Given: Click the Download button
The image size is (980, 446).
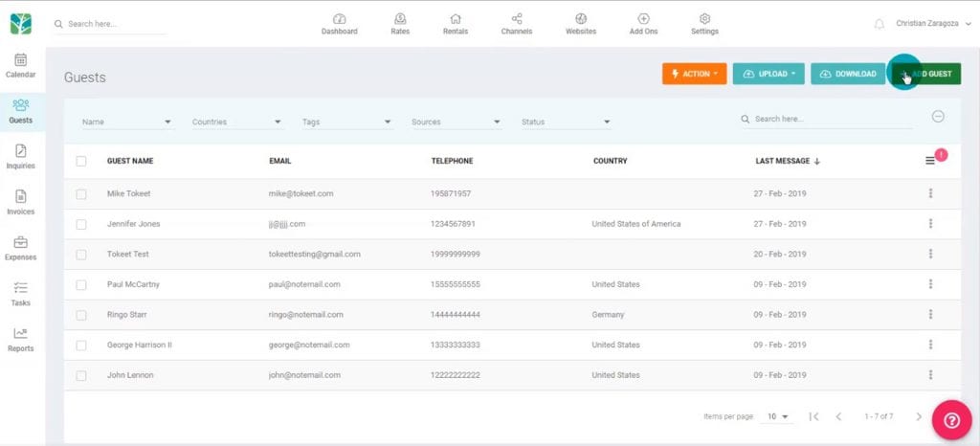Looking at the screenshot, I should pyautogui.click(x=847, y=74).
